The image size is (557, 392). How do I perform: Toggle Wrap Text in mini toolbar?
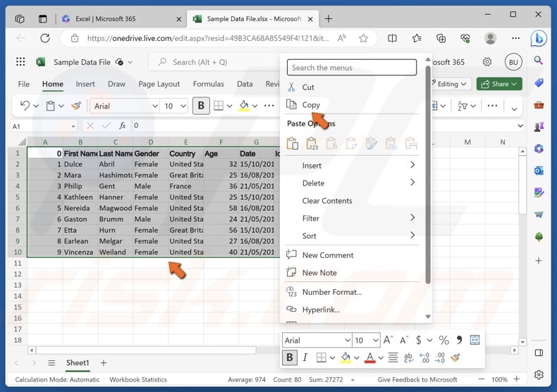click(408, 357)
